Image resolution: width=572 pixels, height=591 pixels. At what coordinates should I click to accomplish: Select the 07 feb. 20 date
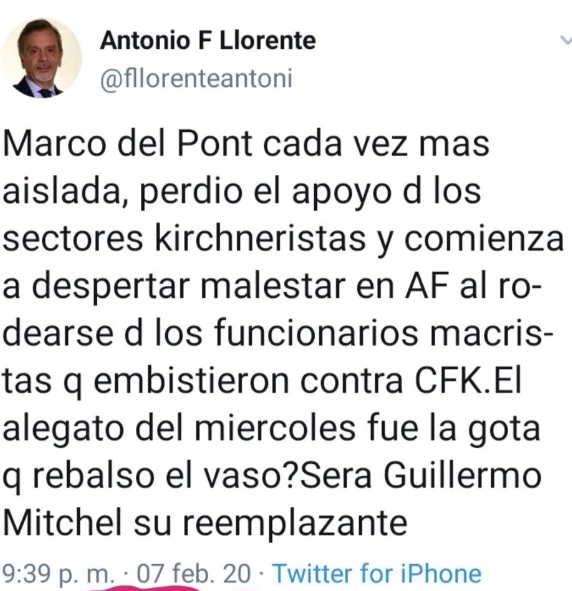[193, 573]
